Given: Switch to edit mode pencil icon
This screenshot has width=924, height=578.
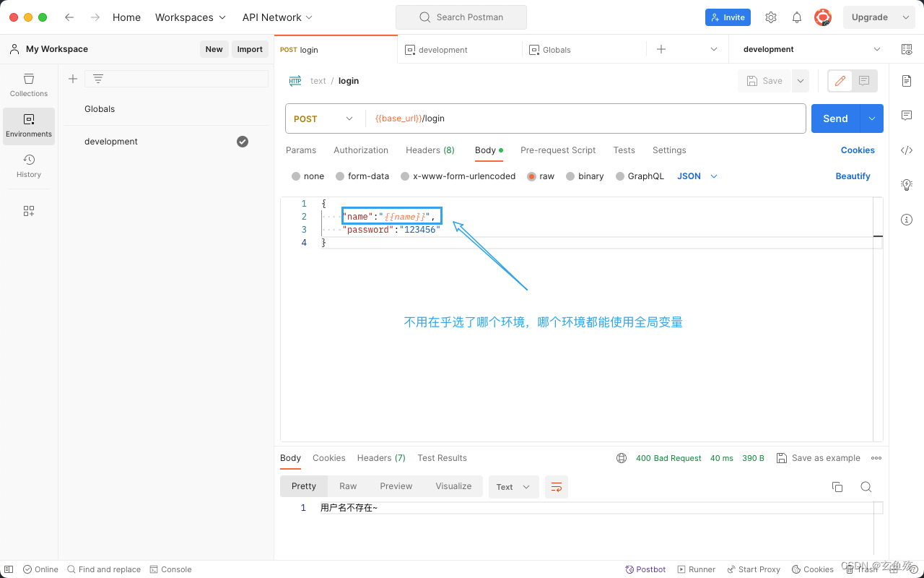Looking at the screenshot, I should point(840,81).
